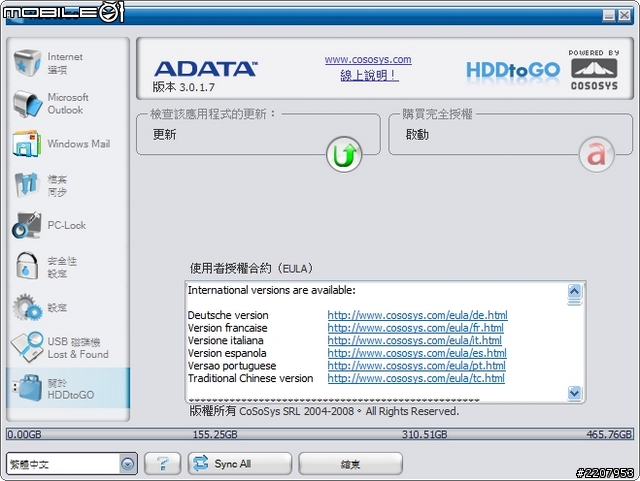
Task: Open the French EULA fr.html link
Action: [415, 328]
